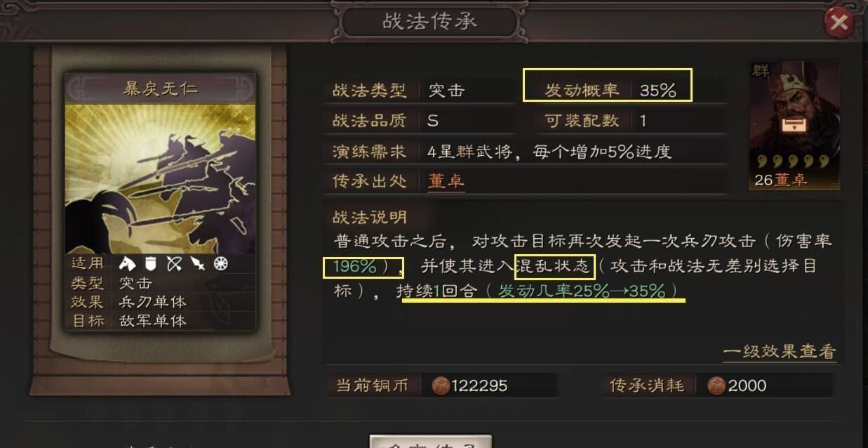
Task: Click the chest icon on 董卓 portrait
Action: 794,126
